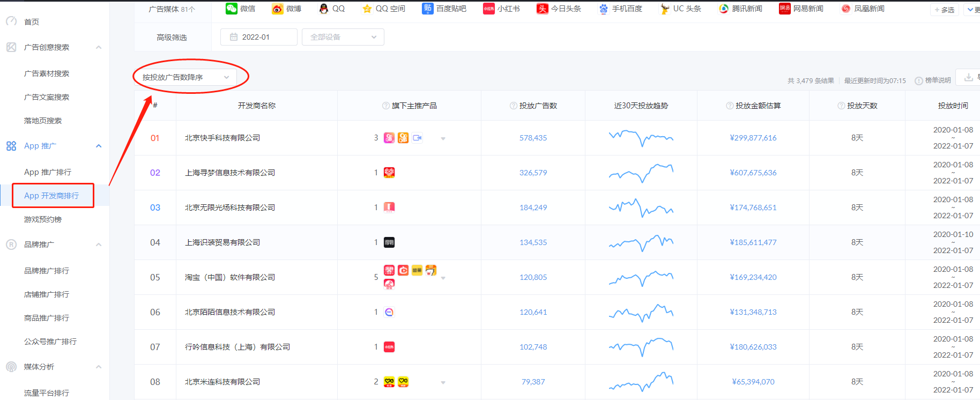
Task: Open 广告素材搜索 in sidebar
Action: click(47, 73)
